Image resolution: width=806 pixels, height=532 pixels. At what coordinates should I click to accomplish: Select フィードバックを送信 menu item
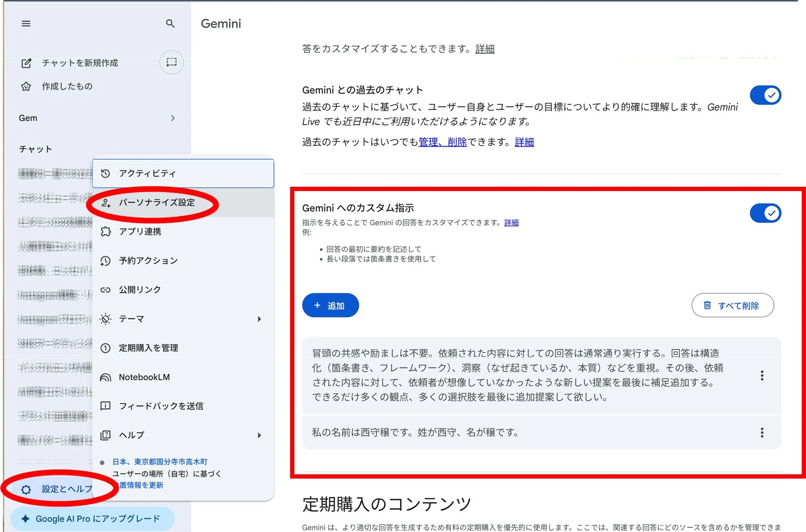(183, 406)
